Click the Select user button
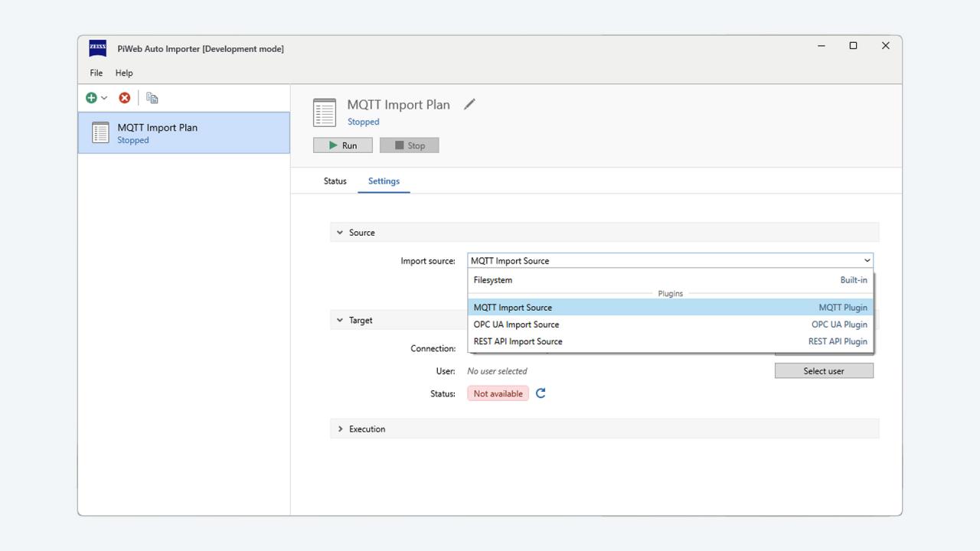The width and height of the screenshot is (980, 551). (824, 370)
